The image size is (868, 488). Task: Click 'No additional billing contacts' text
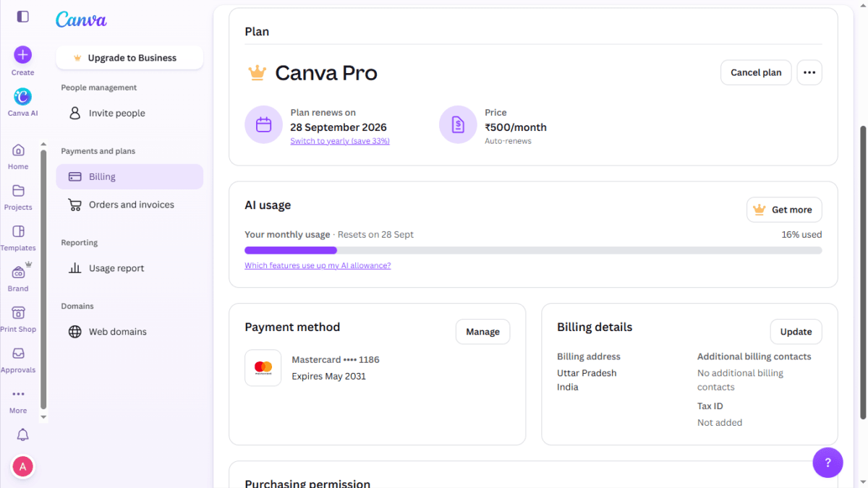(741, 380)
